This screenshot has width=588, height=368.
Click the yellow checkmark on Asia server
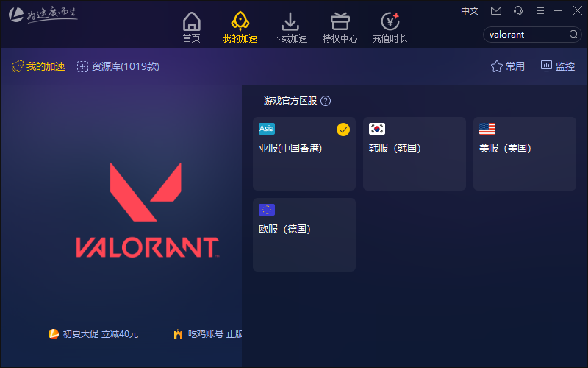point(343,130)
